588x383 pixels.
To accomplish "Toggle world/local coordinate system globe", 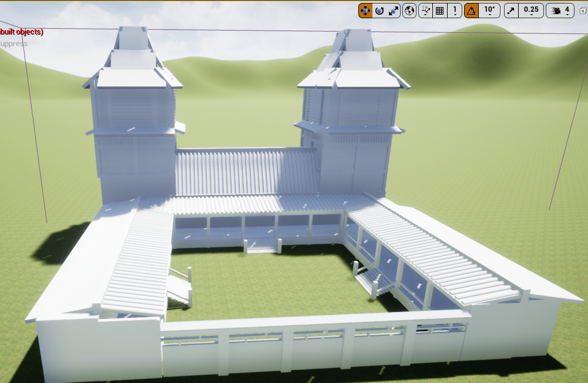I will tap(409, 11).
